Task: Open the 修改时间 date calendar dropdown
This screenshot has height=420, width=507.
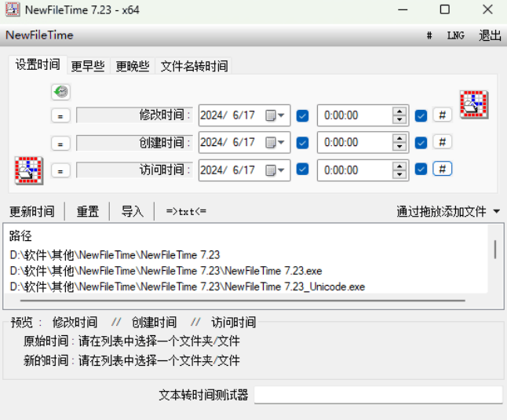Action: point(275,115)
